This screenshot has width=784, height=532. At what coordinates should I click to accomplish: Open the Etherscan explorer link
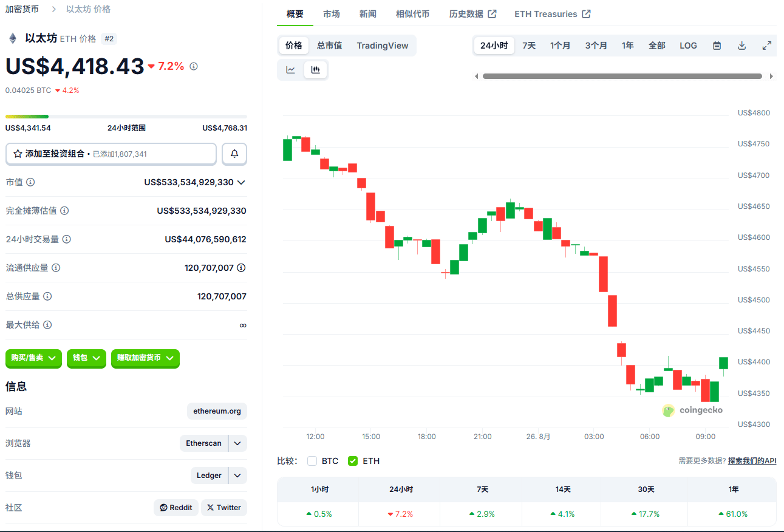point(204,443)
